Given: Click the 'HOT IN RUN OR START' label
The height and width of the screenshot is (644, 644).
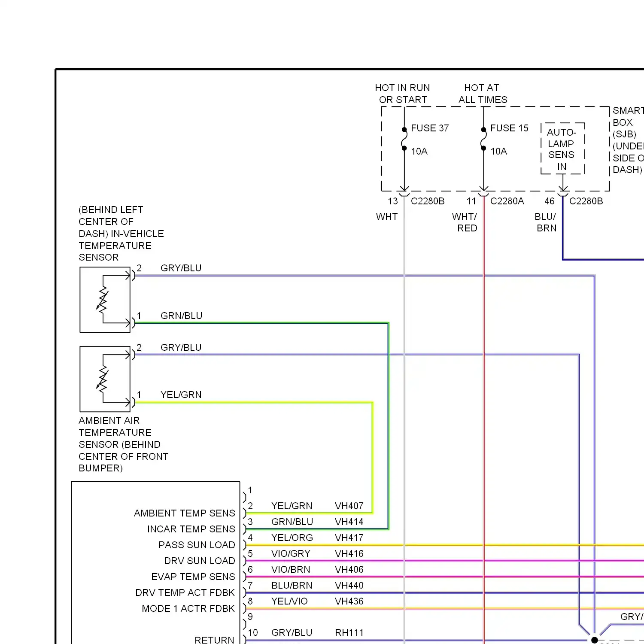Looking at the screenshot, I should click(x=402, y=94).
